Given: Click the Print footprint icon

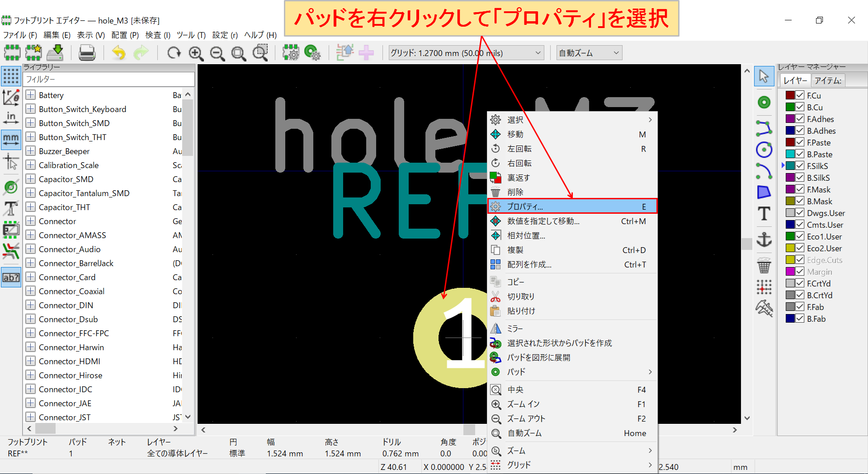Looking at the screenshot, I should pos(87,52).
